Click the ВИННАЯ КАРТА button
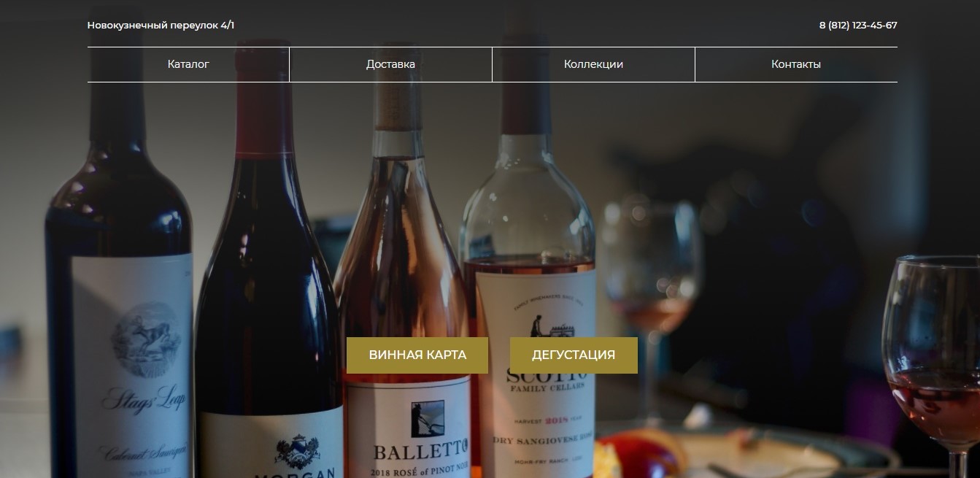The height and width of the screenshot is (478, 980). click(417, 355)
